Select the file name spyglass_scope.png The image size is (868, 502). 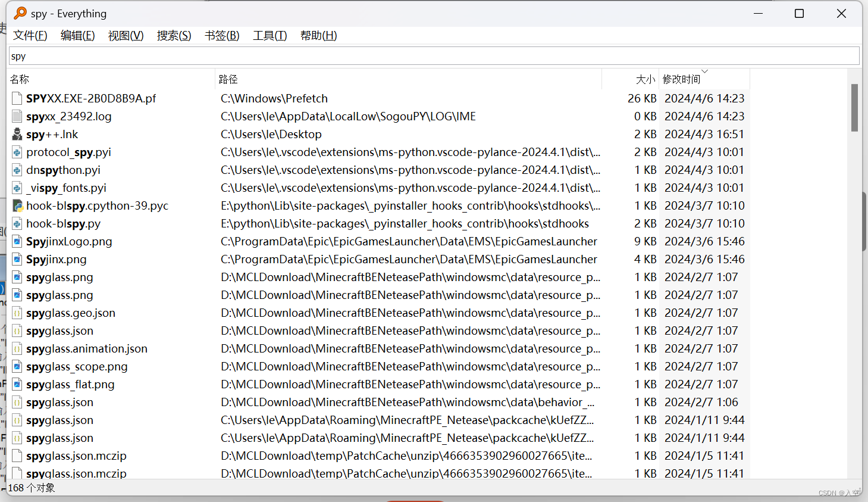77,366
